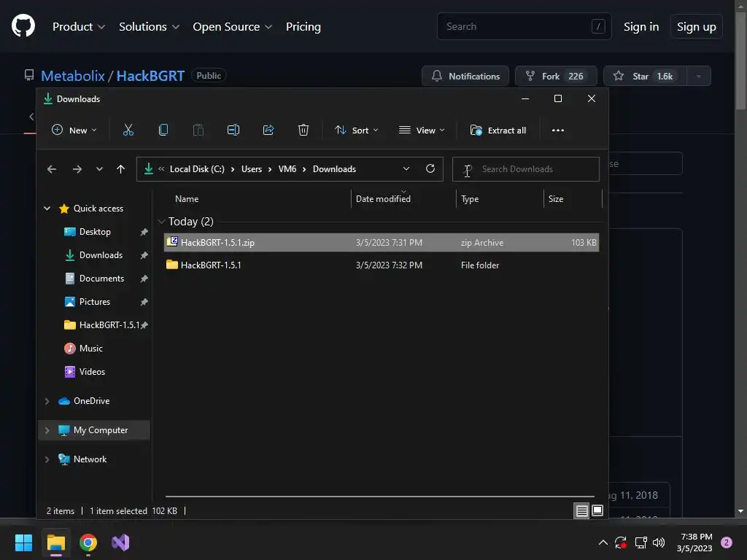Expand the Network tree node
This screenshot has height=560, width=747.
47,459
